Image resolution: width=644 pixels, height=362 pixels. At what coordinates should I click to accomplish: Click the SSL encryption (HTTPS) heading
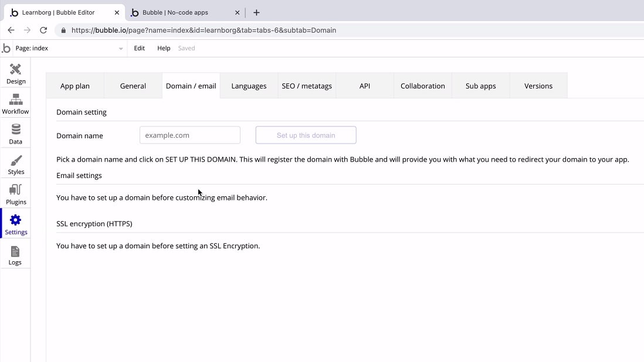tap(94, 224)
